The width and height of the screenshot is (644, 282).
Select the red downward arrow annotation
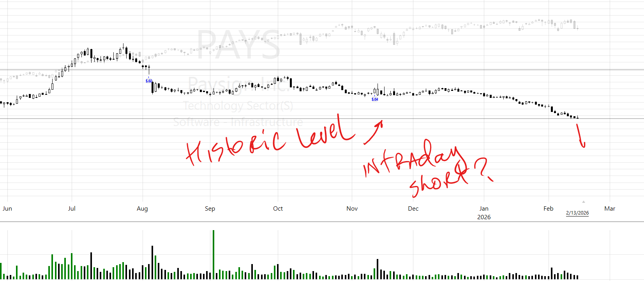click(581, 137)
